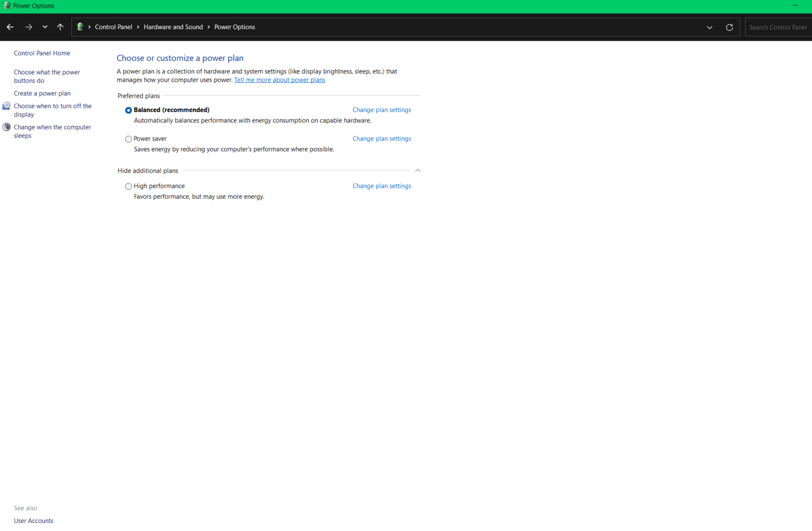
Task: Minimize the Power Options window
Action: point(795,6)
